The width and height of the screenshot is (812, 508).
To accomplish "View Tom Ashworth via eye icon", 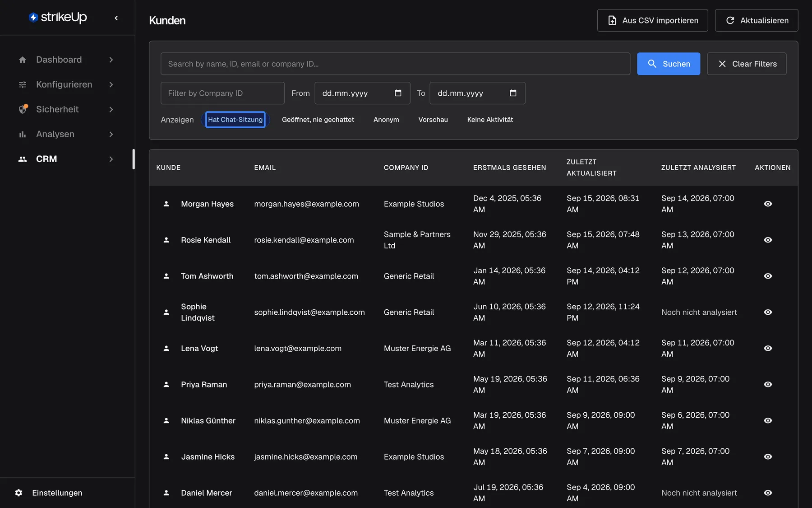I will [768, 276].
